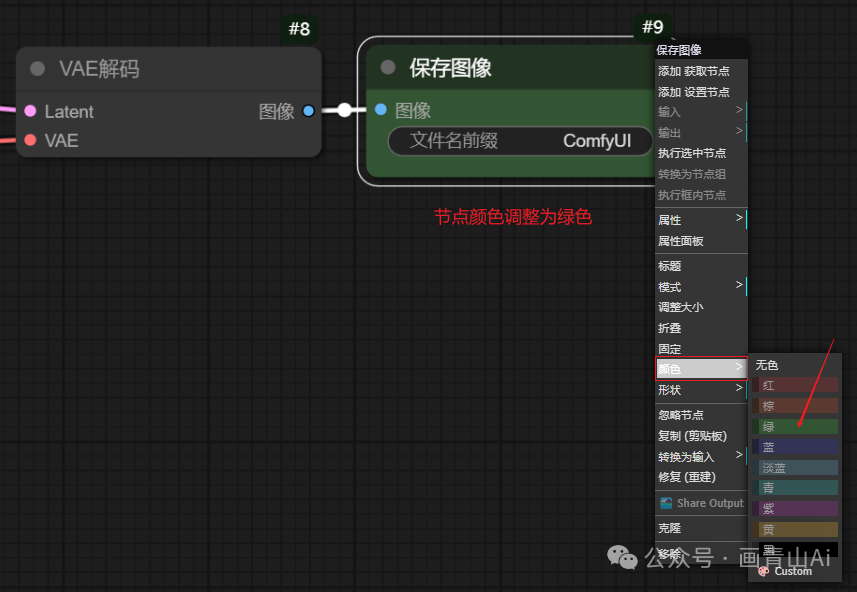Edit the 文件名前缀 ComfyUI field
Screen dimensions: 857x592
[x=520, y=141]
